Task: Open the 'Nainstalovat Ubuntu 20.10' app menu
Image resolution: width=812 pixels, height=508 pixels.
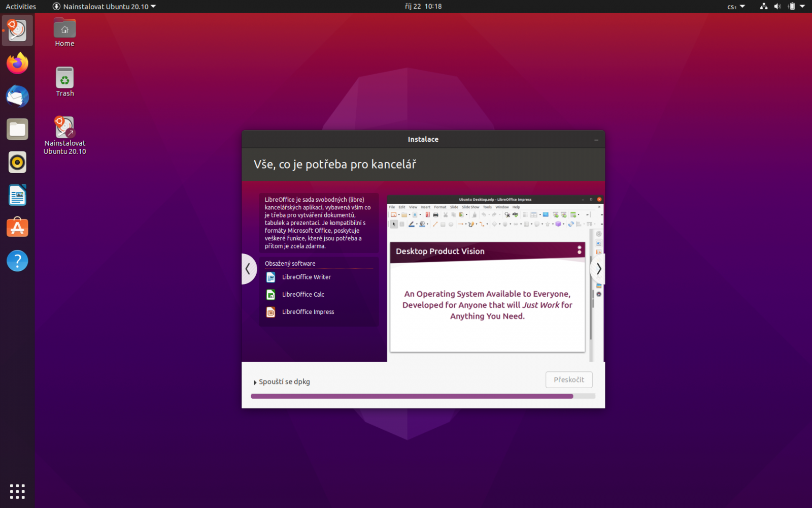Action: (x=104, y=6)
